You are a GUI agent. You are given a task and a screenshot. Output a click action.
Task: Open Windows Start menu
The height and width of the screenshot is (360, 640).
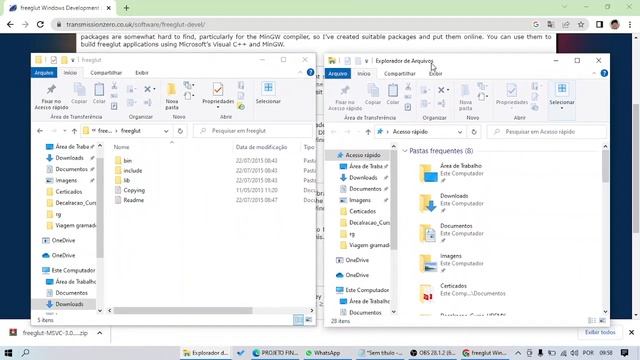(8, 353)
